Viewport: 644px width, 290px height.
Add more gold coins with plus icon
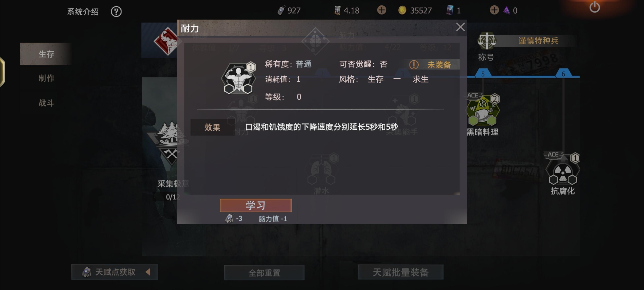[382, 10]
